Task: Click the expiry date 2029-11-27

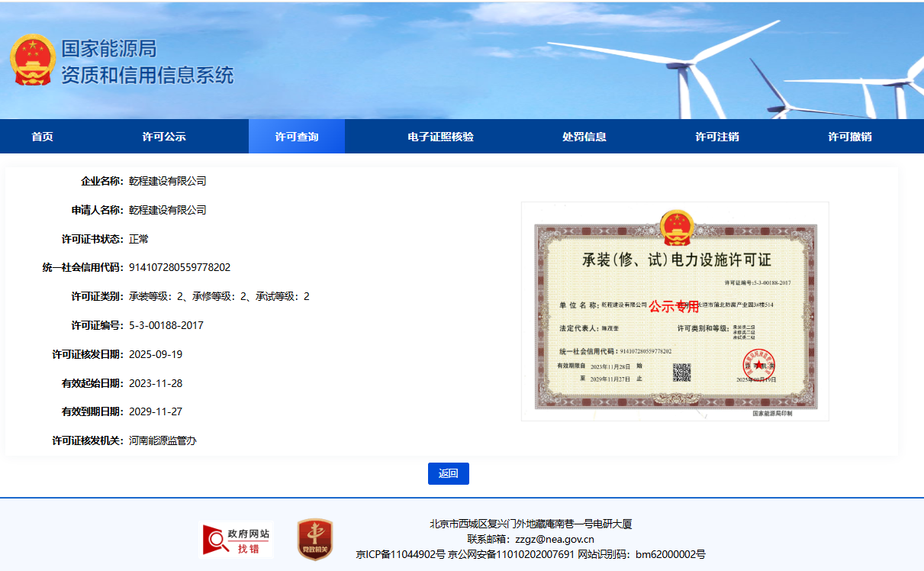Action: coord(156,411)
